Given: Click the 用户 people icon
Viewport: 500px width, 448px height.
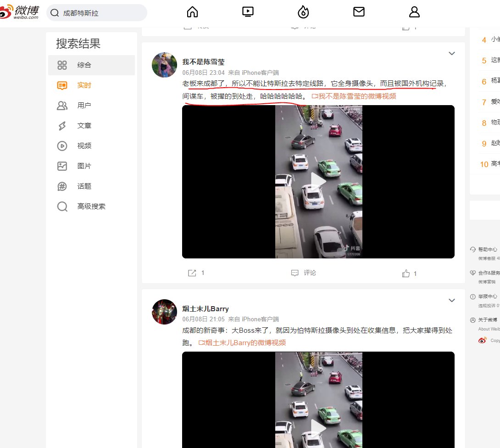Looking at the screenshot, I should pyautogui.click(x=62, y=106).
